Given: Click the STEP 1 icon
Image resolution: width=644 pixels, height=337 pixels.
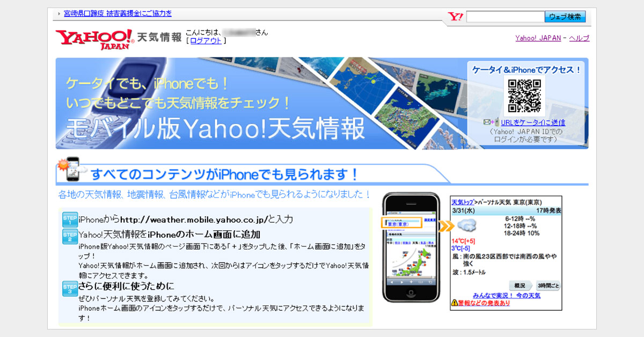Looking at the screenshot, I should (x=70, y=219).
